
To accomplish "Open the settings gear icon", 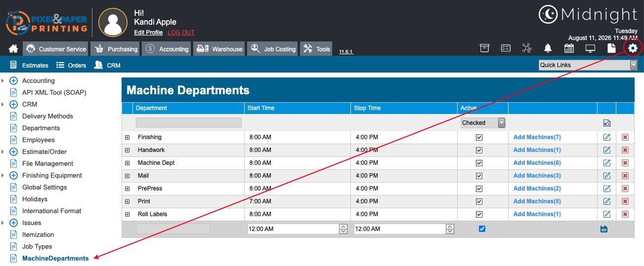I will [633, 48].
